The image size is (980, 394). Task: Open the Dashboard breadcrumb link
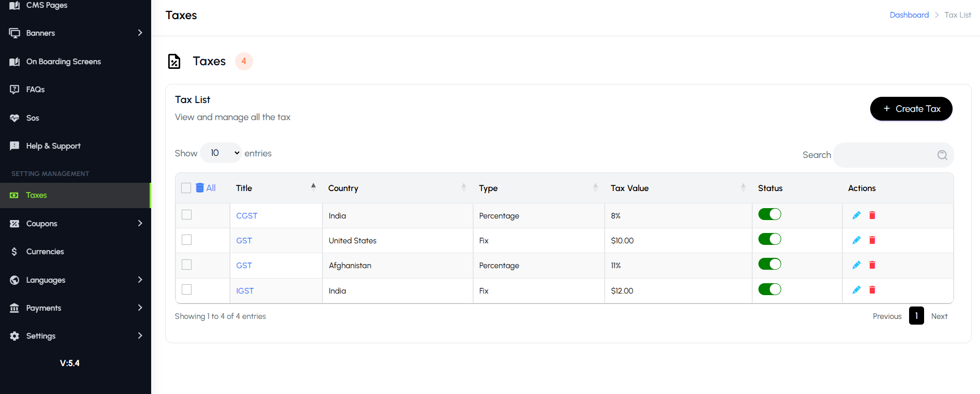click(x=909, y=15)
